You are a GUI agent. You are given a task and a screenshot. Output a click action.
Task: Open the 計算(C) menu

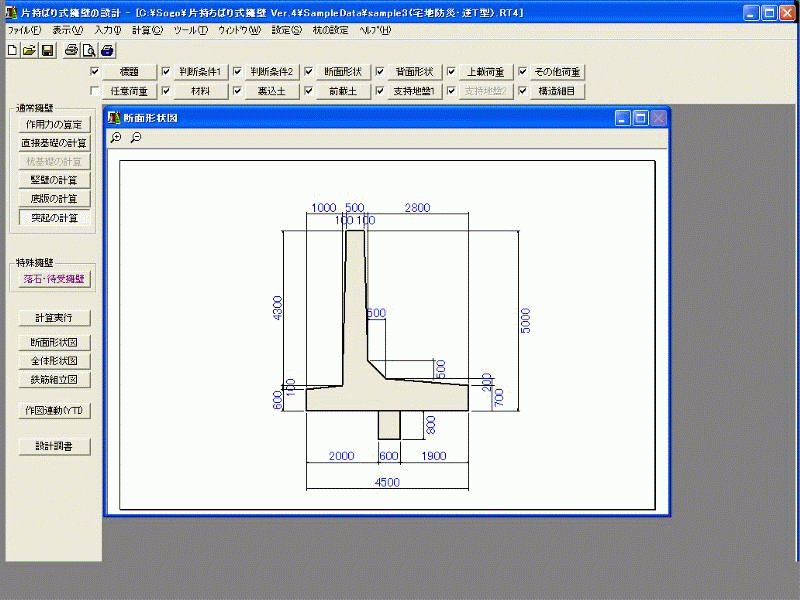click(147, 31)
